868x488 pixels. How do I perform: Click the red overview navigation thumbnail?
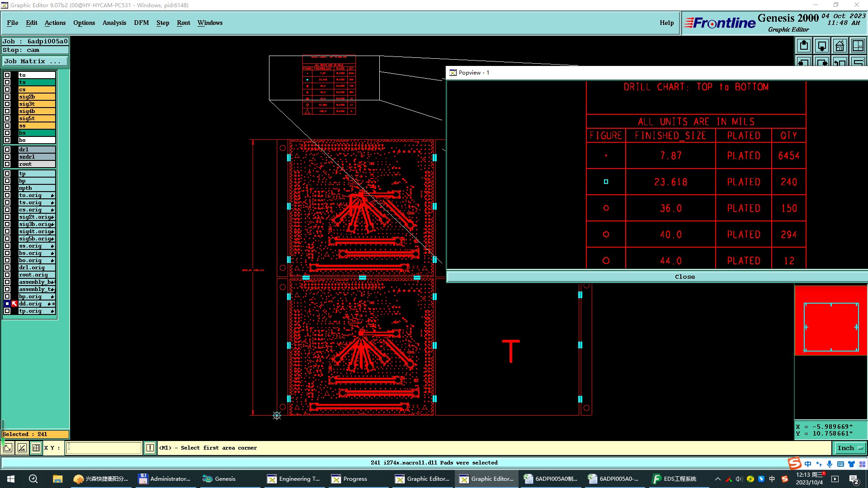click(x=831, y=320)
